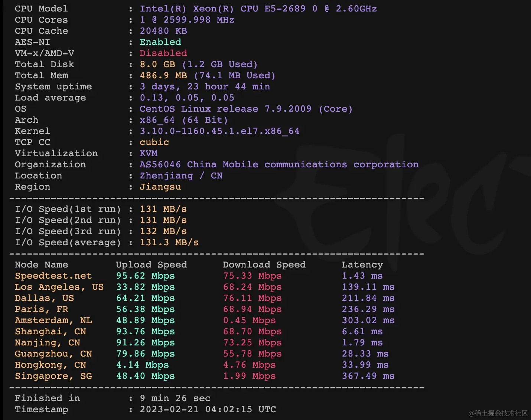The width and height of the screenshot is (531, 420).
Task: Select the Amsterdam, NL node name
Action: (x=53, y=320)
